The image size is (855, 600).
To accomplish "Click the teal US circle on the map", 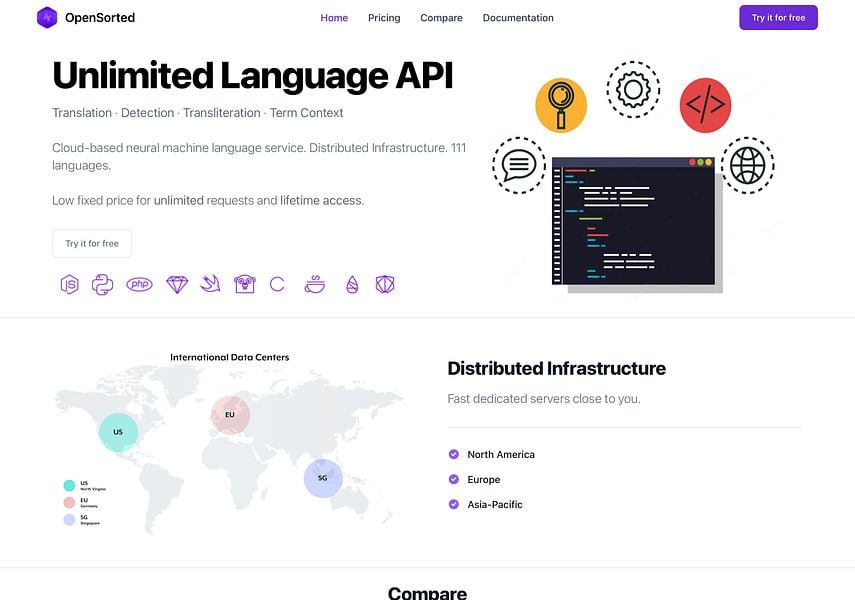I will pyautogui.click(x=118, y=432).
